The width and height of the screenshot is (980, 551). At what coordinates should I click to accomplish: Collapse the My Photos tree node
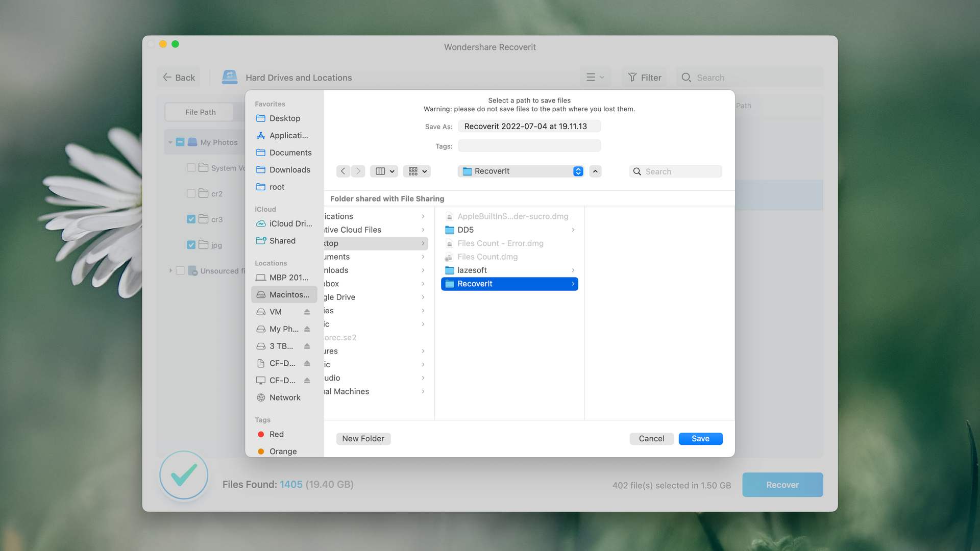[170, 142]
